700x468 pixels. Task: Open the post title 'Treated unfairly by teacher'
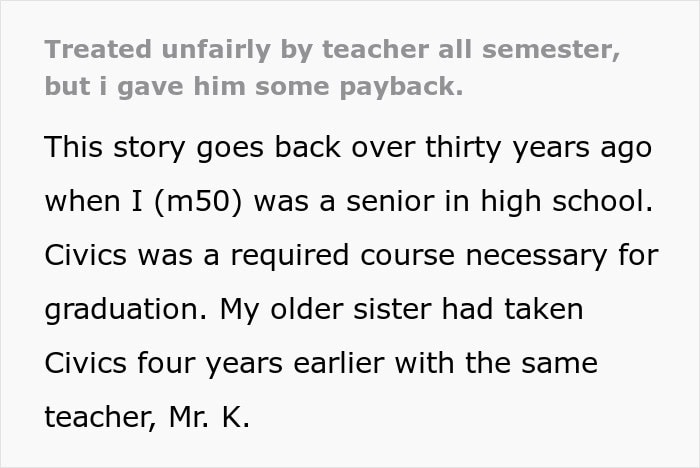tap(332, 68)
